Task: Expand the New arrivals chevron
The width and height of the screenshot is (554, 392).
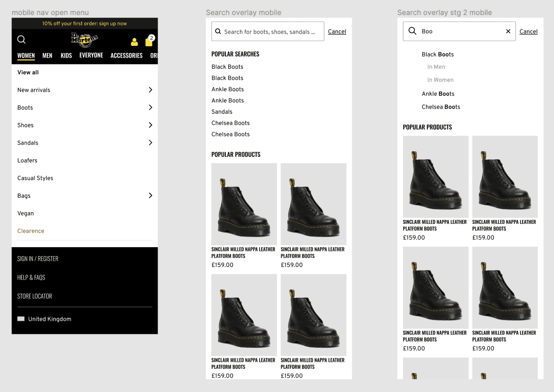Action: pos(150,90)
